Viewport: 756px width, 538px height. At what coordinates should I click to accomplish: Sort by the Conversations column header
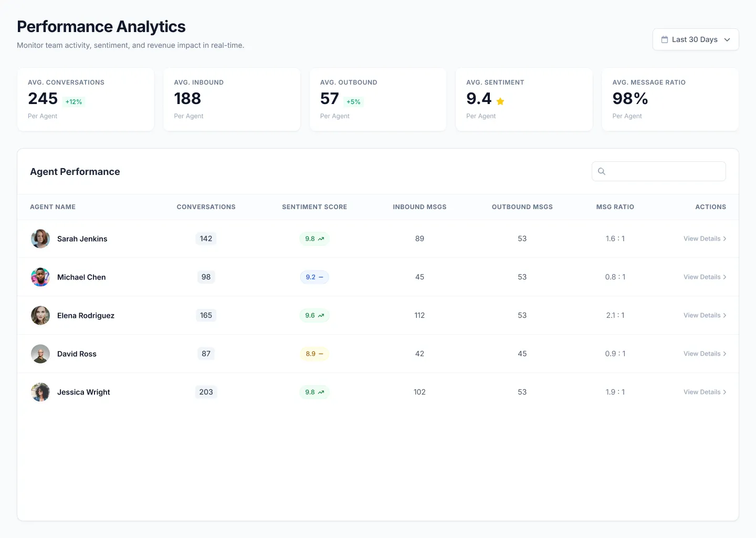coord(206,206)
